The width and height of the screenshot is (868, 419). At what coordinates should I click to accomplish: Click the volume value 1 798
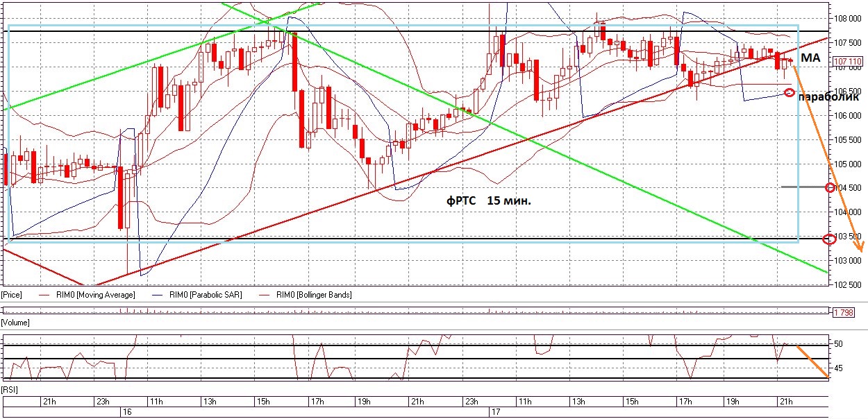843,312
